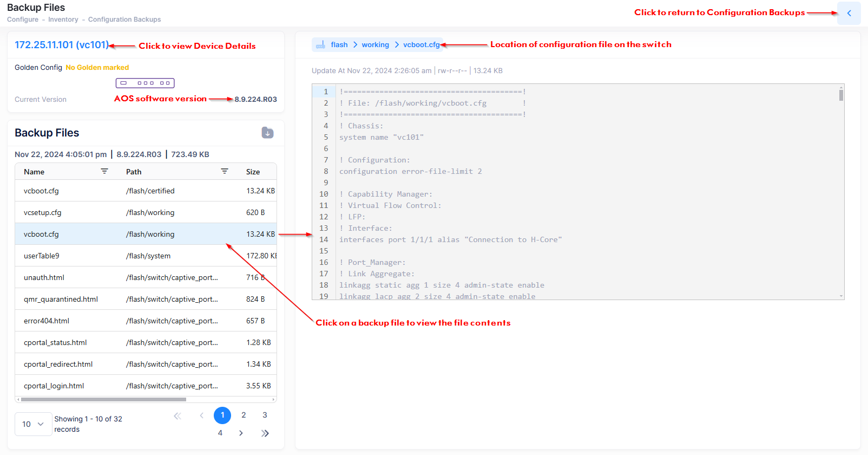The height and width of the screenshot is (455, 868).
Task: Open device details for 172.25.11.101 (vc101)
Action: tap(62, 45)
